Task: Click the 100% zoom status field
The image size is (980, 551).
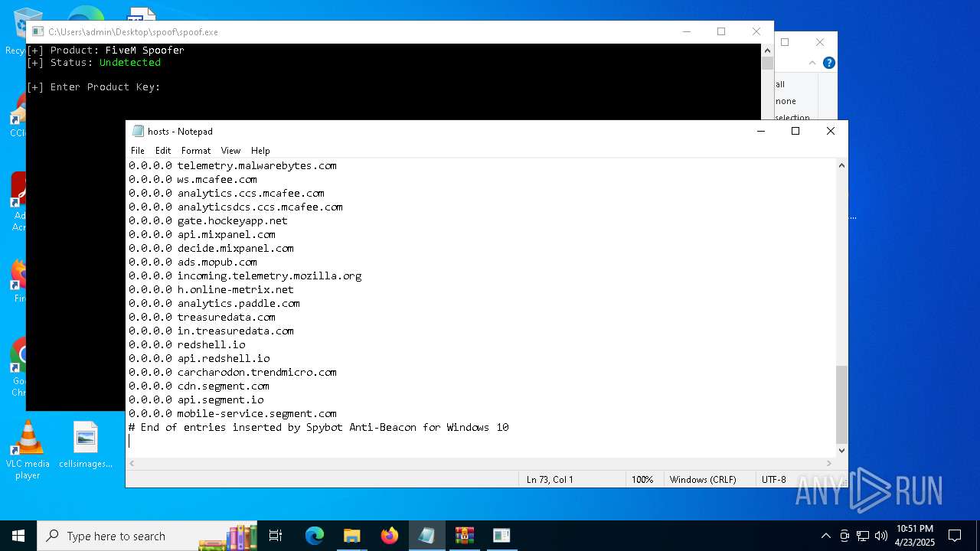Action: pos(642,479)
